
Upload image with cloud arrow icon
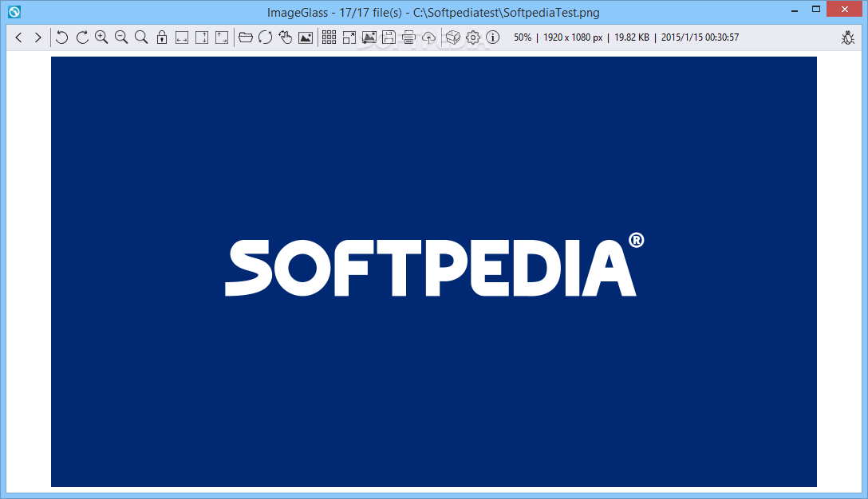coord(428,37)
